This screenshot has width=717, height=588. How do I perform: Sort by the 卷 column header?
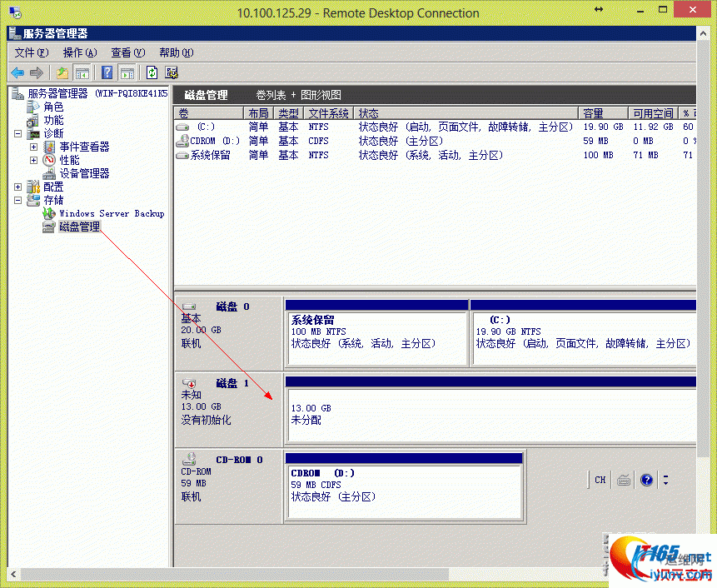pyautogui.click(x=209, y=113)
